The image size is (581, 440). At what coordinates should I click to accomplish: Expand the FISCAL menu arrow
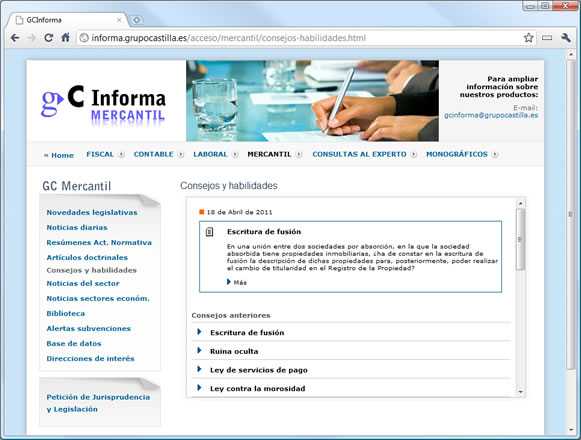point(121,155)
